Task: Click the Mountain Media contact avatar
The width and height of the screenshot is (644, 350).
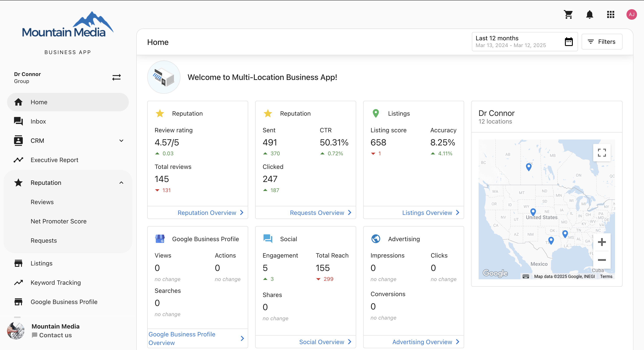Action: [16, 331]
